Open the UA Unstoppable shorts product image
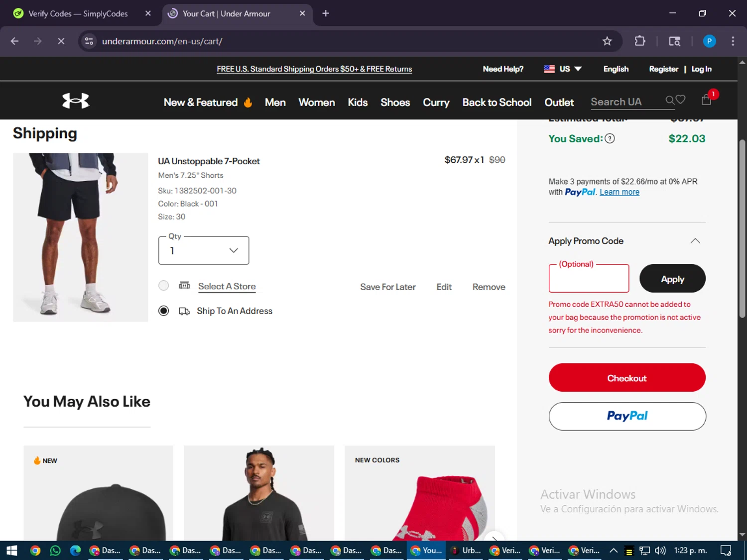The width and height of the screenshot is (747, 560). click(81, 237)
